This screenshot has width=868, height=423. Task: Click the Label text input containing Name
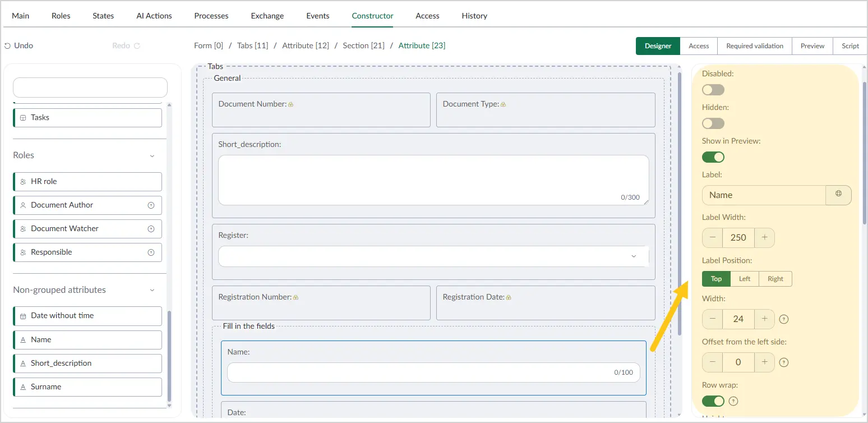(x=764, y=195)
